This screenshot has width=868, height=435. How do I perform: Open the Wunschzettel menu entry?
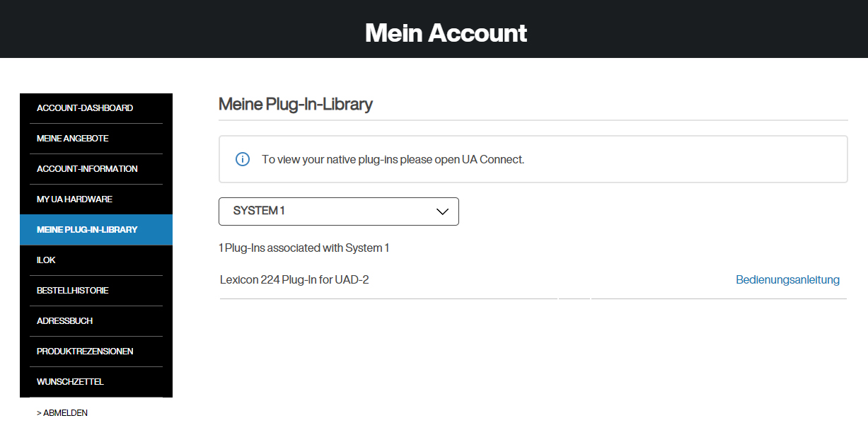[x=70, y=382]
